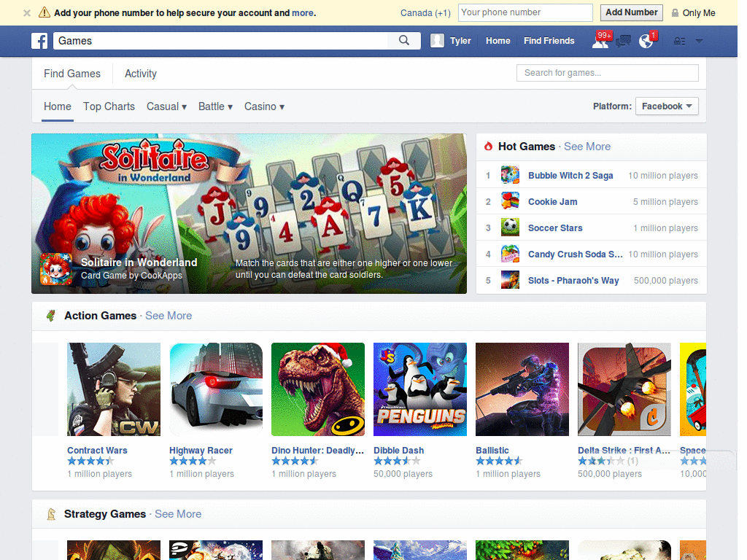Click the Delta Strike : First A... title
The width and height of the screenshot is (747, 560).
624,451
